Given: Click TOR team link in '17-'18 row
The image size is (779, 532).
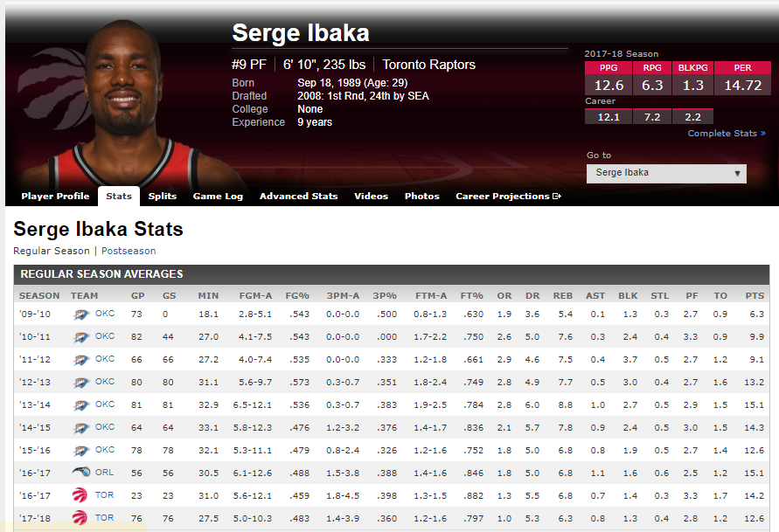Looking at the screenshot, I should coord(105,518).
